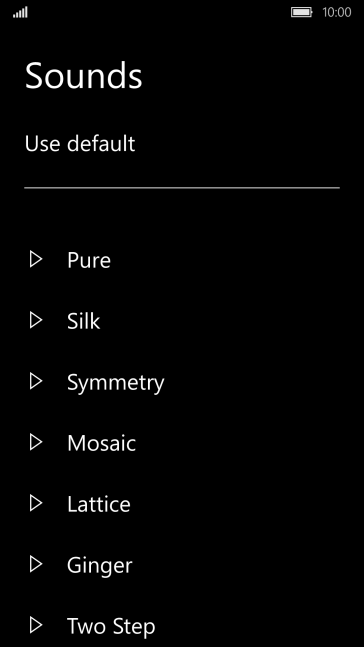Preview the Pure sound with play icon
This screenshot has width=364, height=647.
(x=36, y=260)
